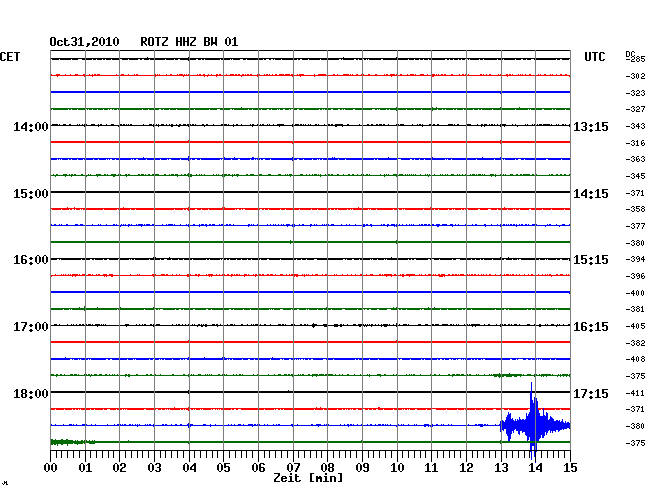Click the date label Oct31,2010
Screen dimensions: 650x494
click(84, 42)
